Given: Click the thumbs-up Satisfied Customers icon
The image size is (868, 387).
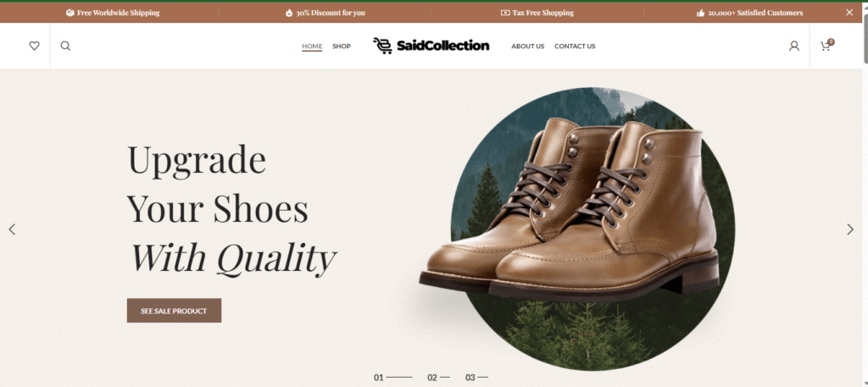Looking at the screenshot, I should (x=700, y=13).
